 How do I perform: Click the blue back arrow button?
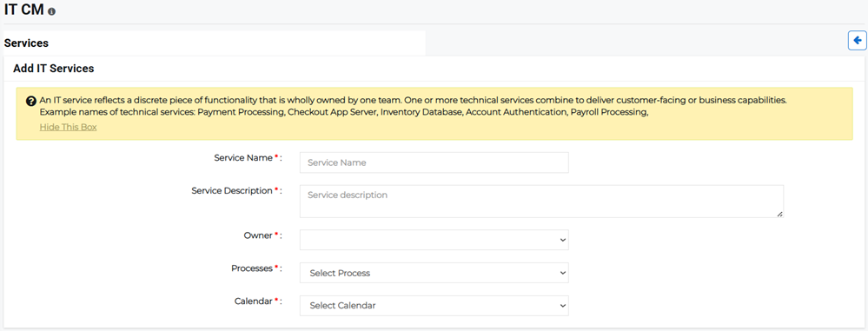point(857,41)
